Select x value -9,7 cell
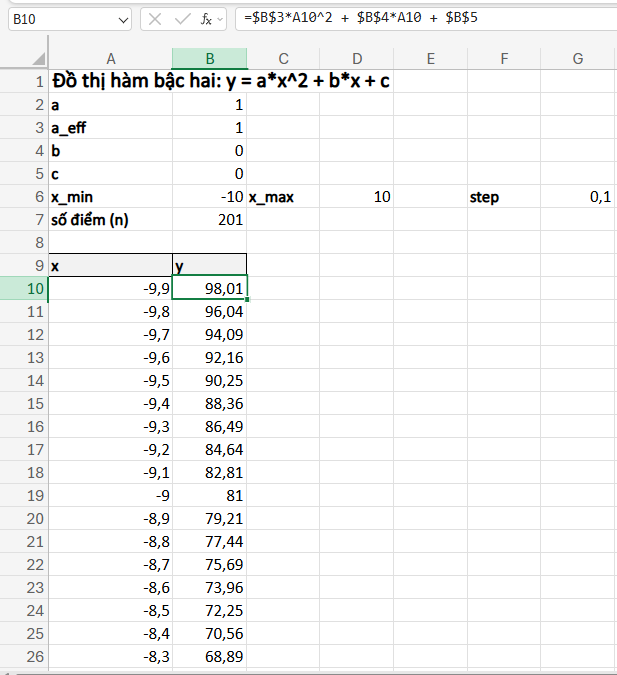Screen dimensions: 617x675 point(111,334)
